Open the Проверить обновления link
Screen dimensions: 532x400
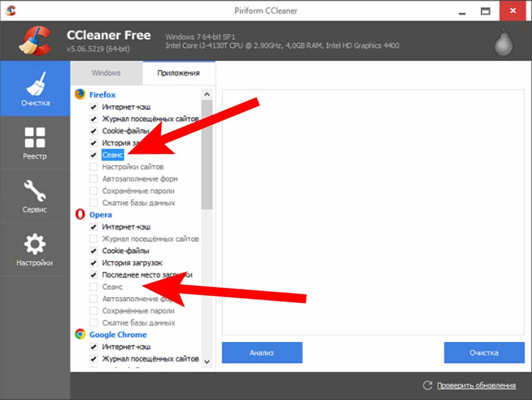[476, 385]
